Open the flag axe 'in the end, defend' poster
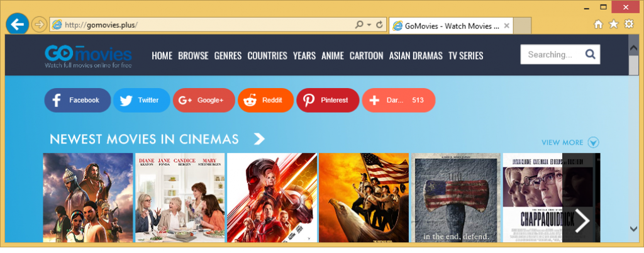644x253 pixels. point(456,198)
